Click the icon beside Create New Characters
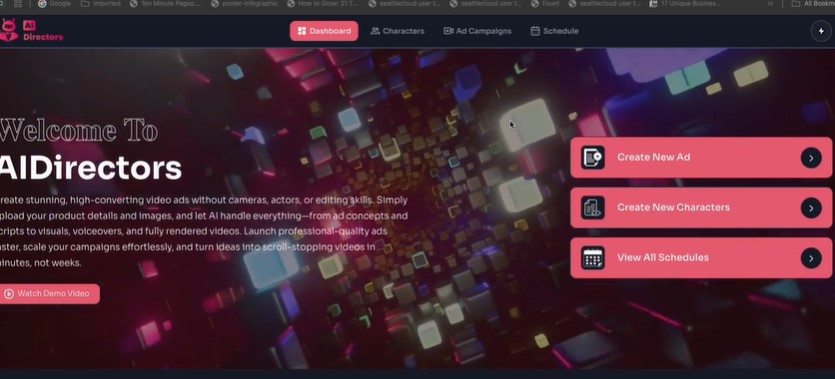835x379 pixels. pos(593,208)
